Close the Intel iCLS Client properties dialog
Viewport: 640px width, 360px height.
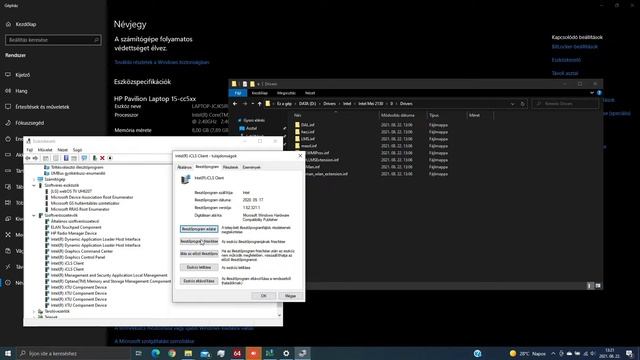pos(300,156)
